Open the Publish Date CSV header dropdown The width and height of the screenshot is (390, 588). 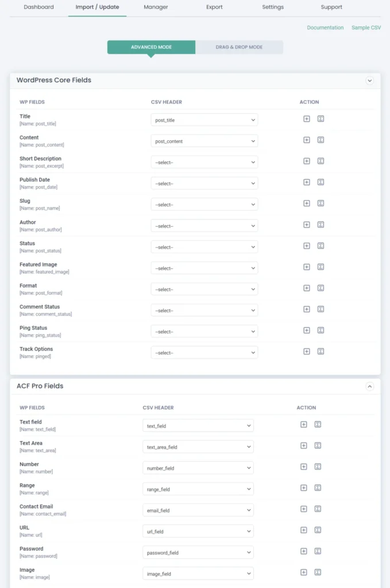[x=204, y=183]
